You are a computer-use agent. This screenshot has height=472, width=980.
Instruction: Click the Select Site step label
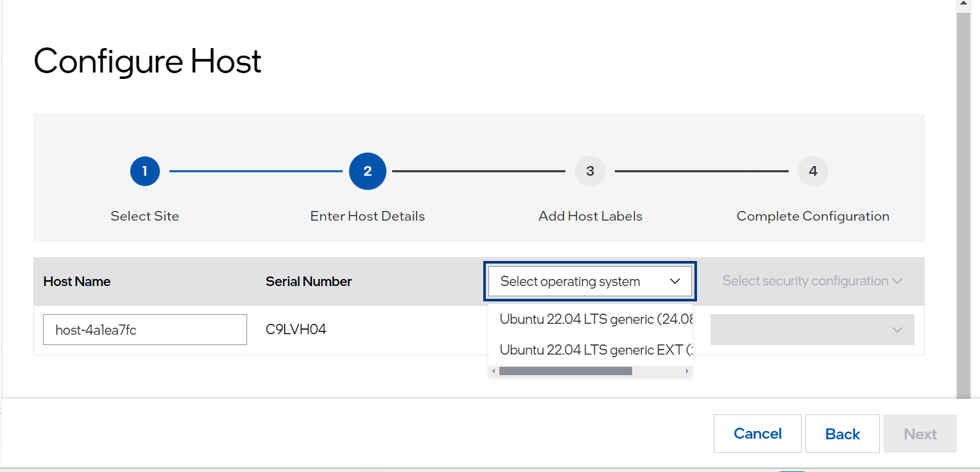(x=144, y=216)
